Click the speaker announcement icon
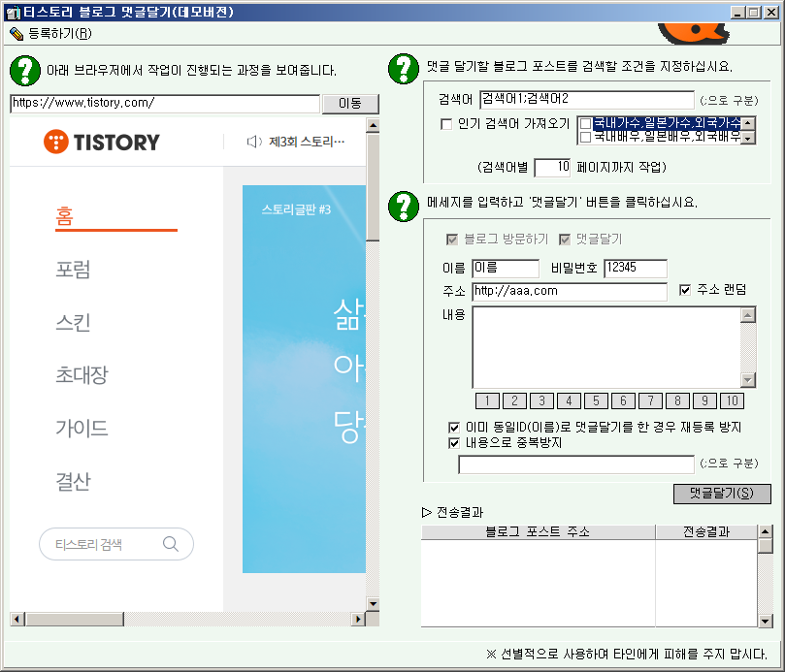Screen dimensions: 785x672 tap(254, 143)
